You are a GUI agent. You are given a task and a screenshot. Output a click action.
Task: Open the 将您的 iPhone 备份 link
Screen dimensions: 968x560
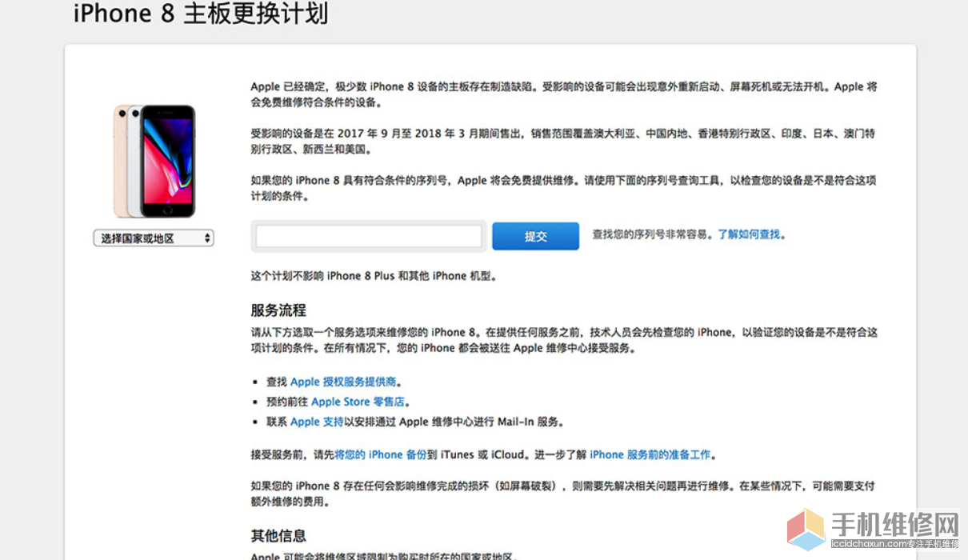tap(380, 454)
